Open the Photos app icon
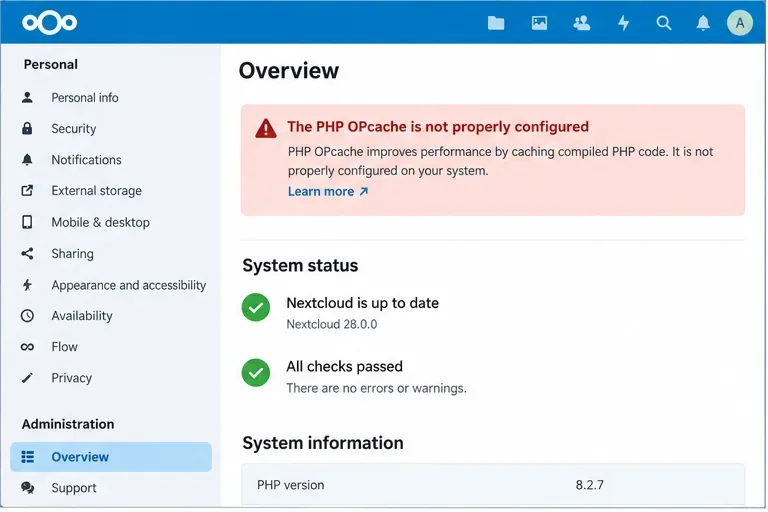Image resolution: width=768 pixels, height=512 pixels. [x=539, y=23]
